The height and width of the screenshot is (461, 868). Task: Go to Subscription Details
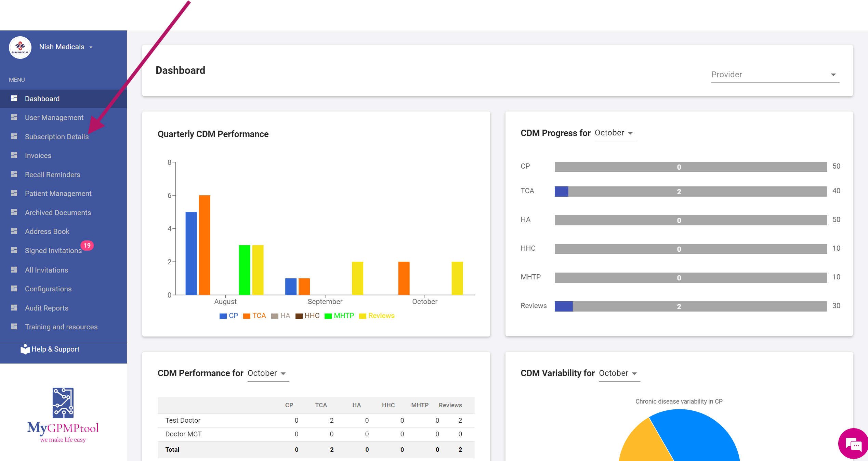(63, 137)
